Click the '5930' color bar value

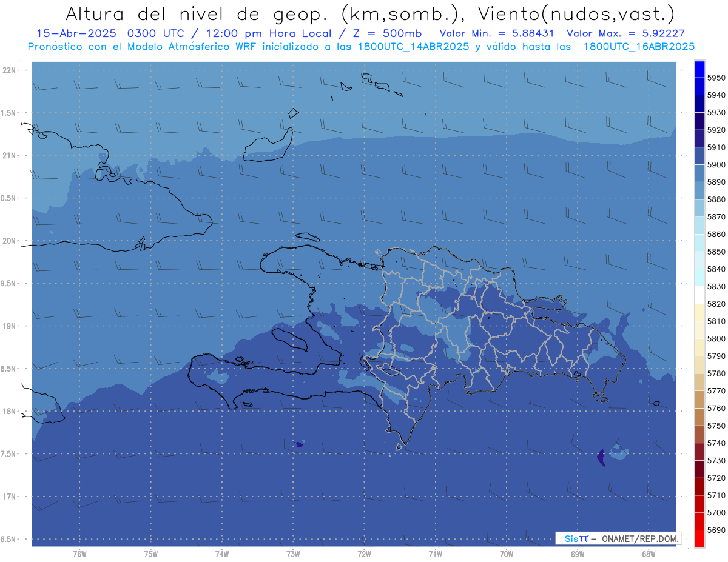click(716, 113)
